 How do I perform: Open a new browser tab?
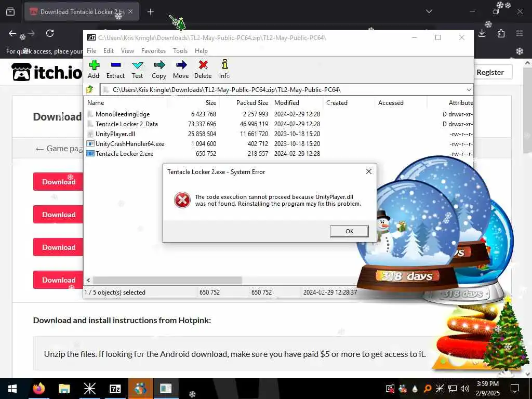click(x=150, y=12)
